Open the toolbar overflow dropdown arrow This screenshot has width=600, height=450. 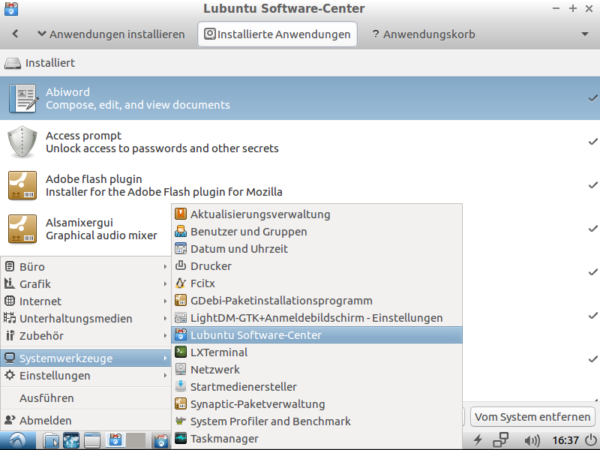click(x=585, y=34)
